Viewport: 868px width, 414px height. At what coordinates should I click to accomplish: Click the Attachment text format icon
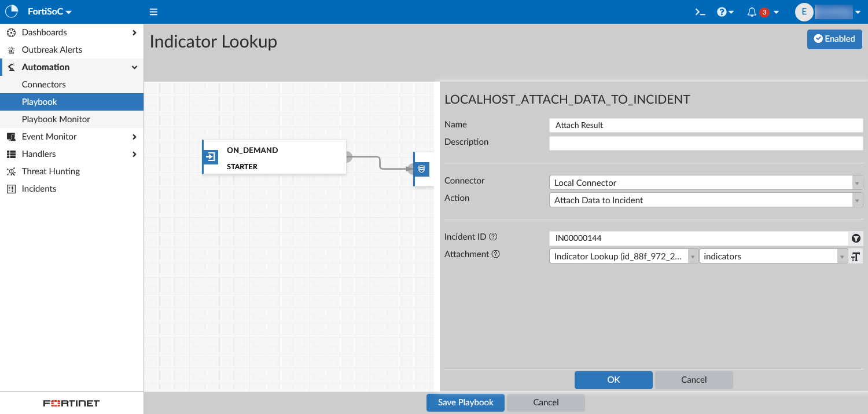coord(856,257)
